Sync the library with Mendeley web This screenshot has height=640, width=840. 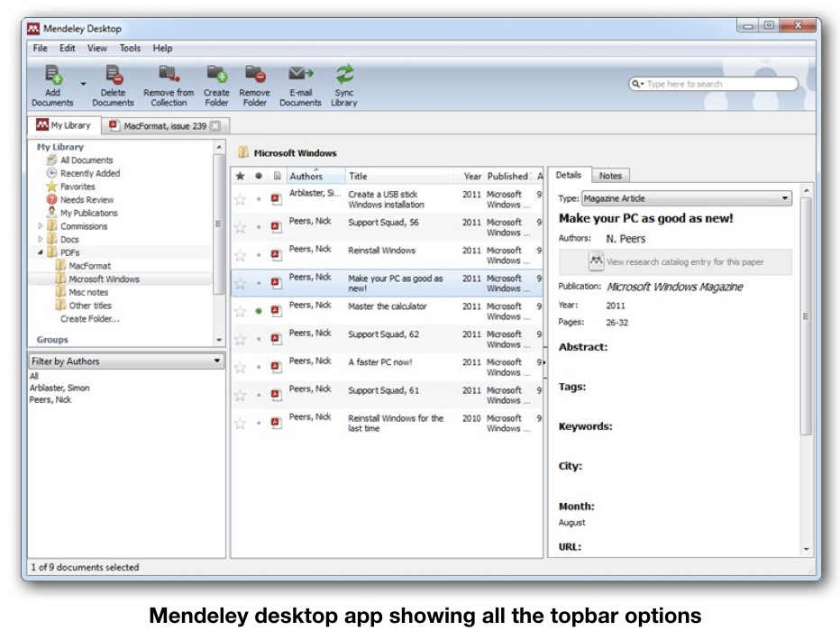click(x=343, y=86)
